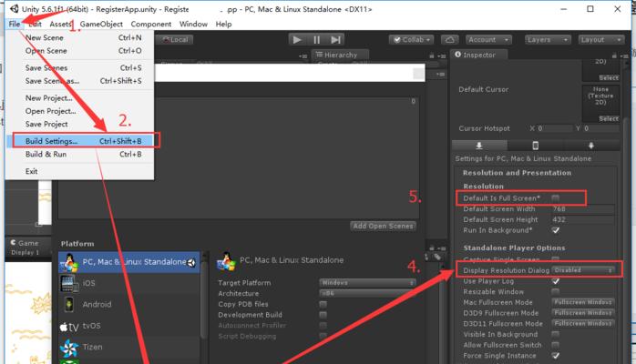Viewport: 636px width, 364px height.
Task: Open the Layers dropdown
Action: point(548,40)
